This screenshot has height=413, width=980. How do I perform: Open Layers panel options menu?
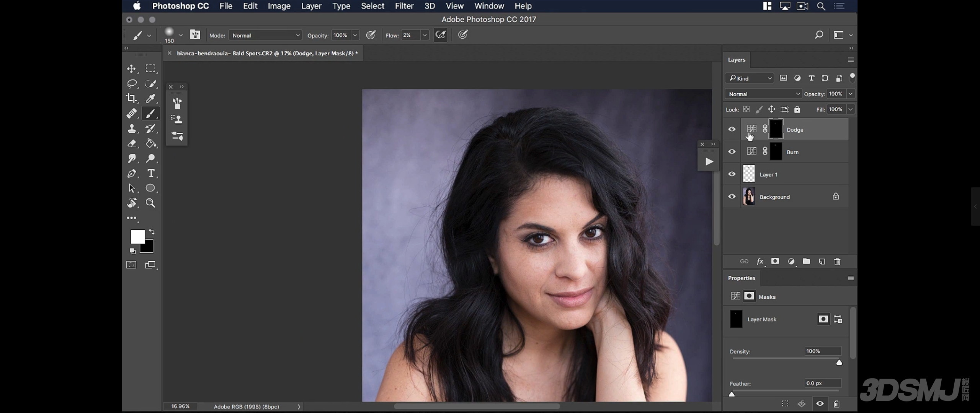851,60
